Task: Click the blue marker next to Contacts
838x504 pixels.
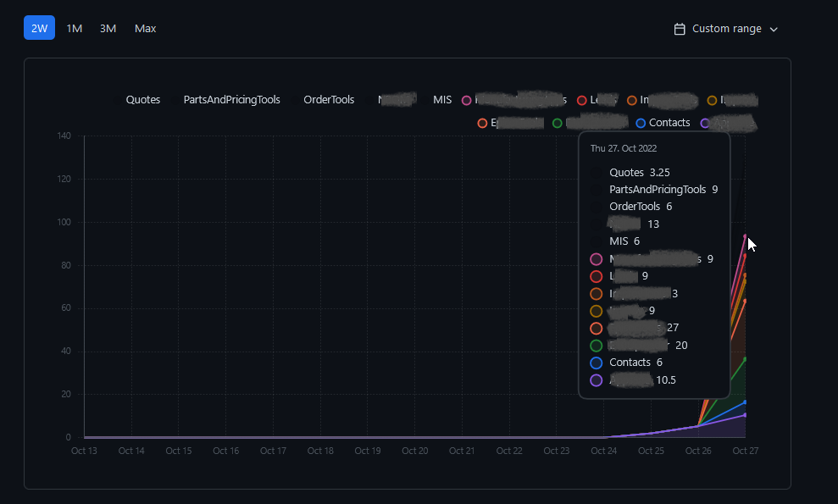Action: click(x=640, y=122)
